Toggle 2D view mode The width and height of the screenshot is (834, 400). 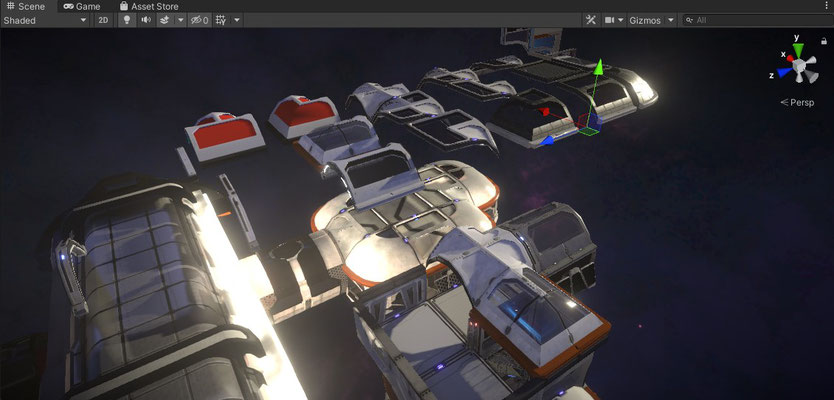pos(103,20)
